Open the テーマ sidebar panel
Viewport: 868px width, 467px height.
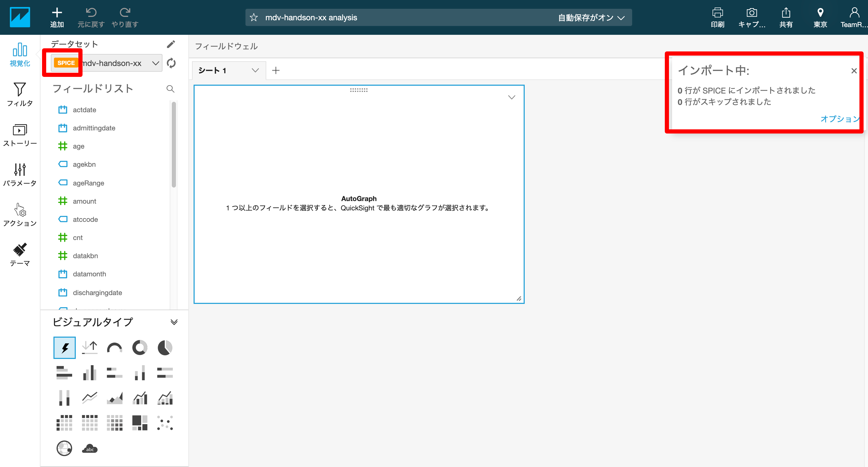[20, 255]
